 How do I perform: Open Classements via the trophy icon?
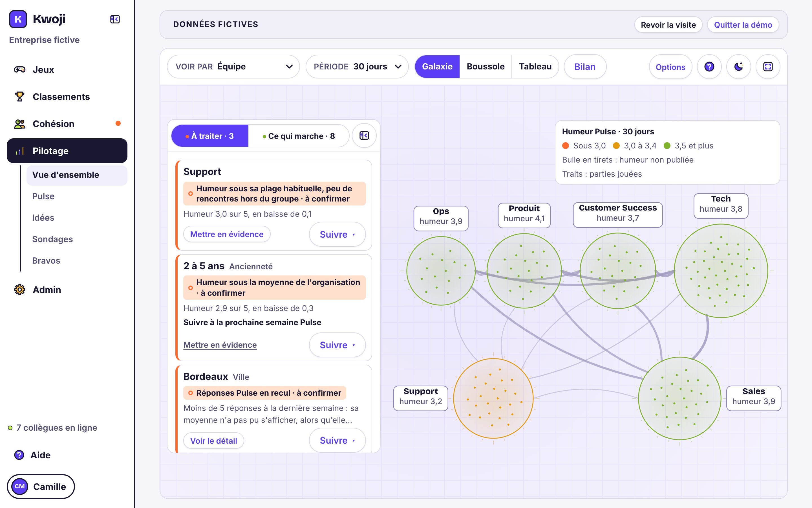pos(19,97)
